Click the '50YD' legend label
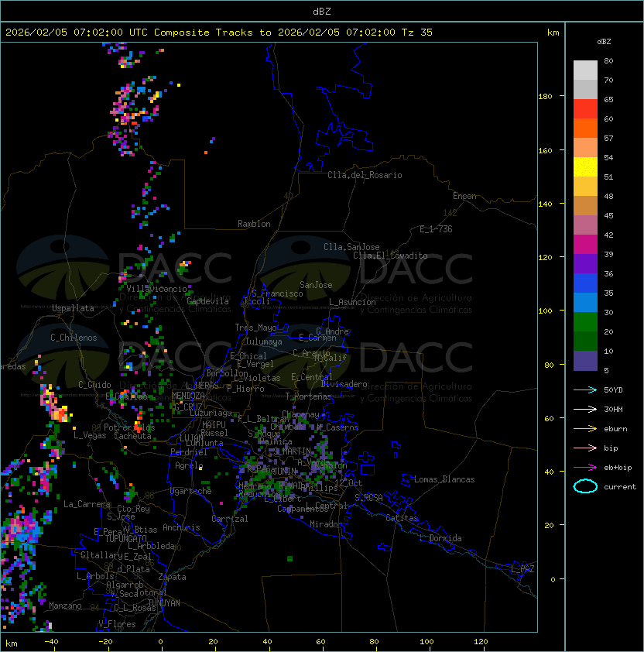Screen dimensions: 644x652 click(x=613, y=390)
